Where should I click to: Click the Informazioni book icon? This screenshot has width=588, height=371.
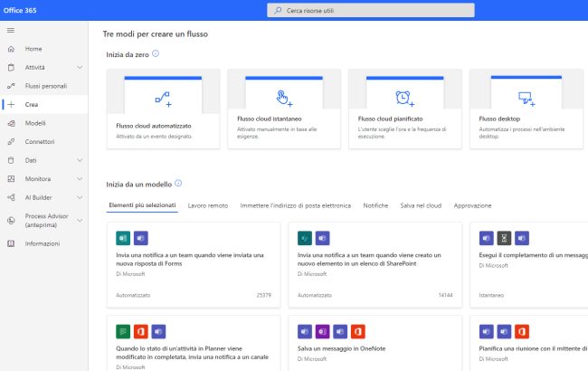coord(11,243)
